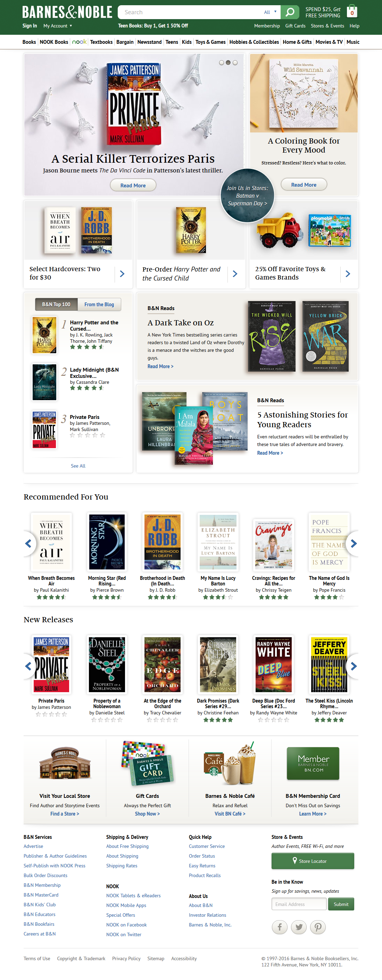The width and height of the screenshot is (382, 980).
Task: Click the Pinterest icon in the footer
Action: [x=318, y=928]
